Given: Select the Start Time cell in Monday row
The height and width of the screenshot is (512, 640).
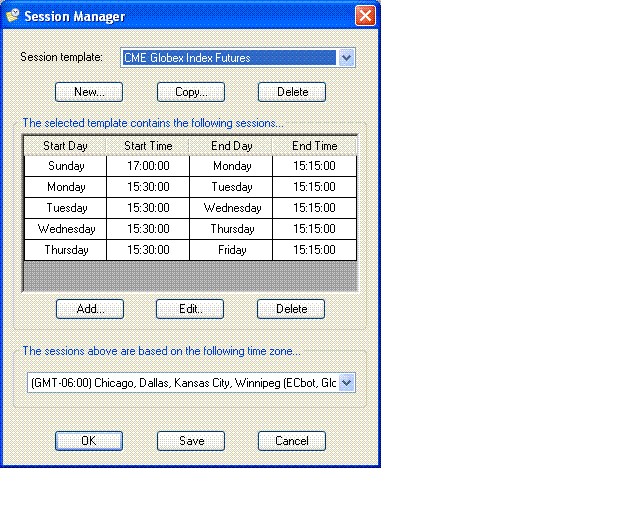Looking at the screenshot, I should [148, 187].
